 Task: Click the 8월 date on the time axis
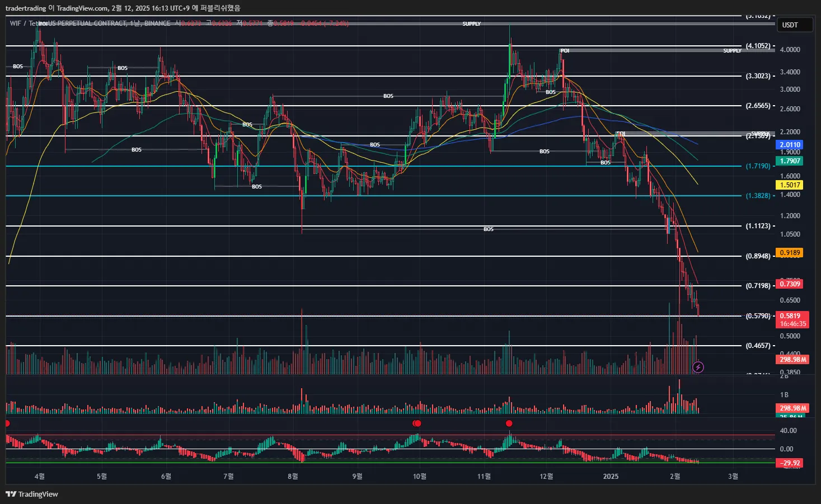[293, 476]
